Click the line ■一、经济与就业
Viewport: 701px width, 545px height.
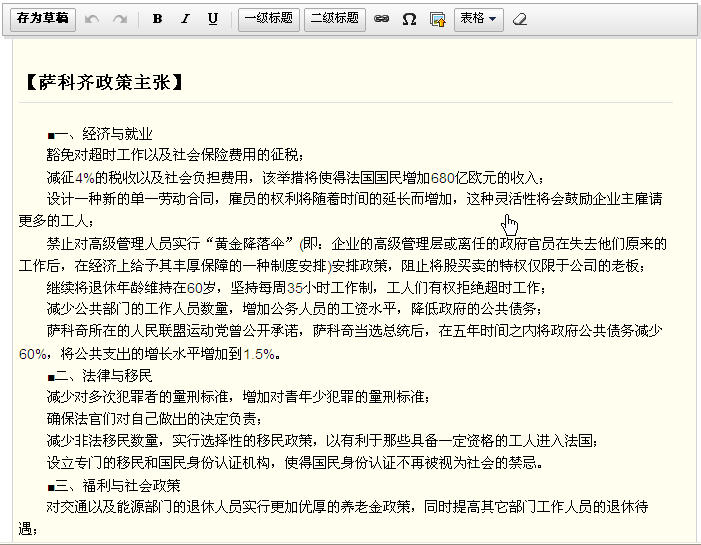point(100,134)
